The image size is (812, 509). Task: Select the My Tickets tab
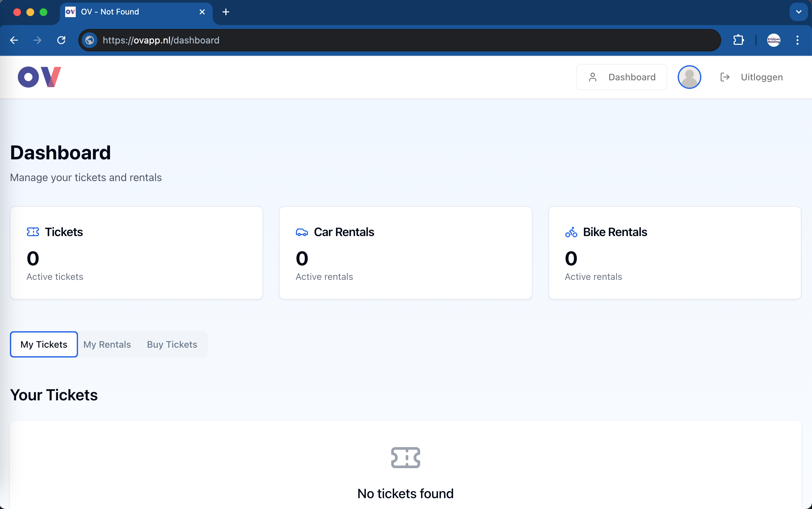tap(44, 344)
